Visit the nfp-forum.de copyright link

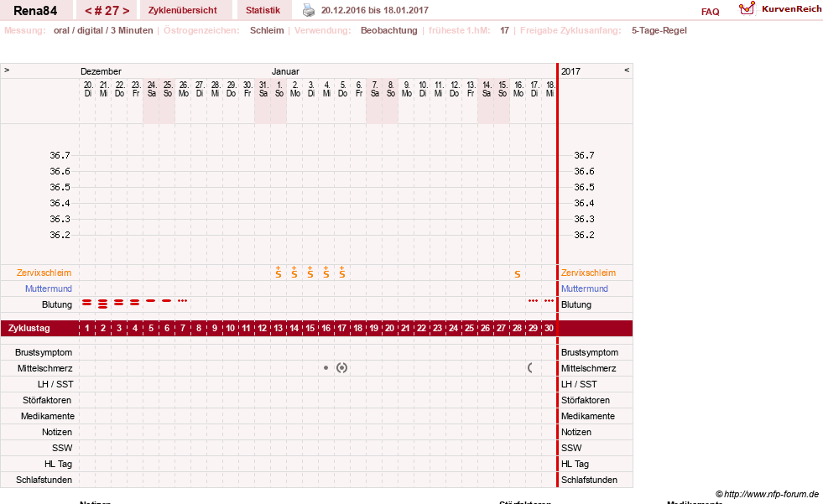(x=767, y=494)
